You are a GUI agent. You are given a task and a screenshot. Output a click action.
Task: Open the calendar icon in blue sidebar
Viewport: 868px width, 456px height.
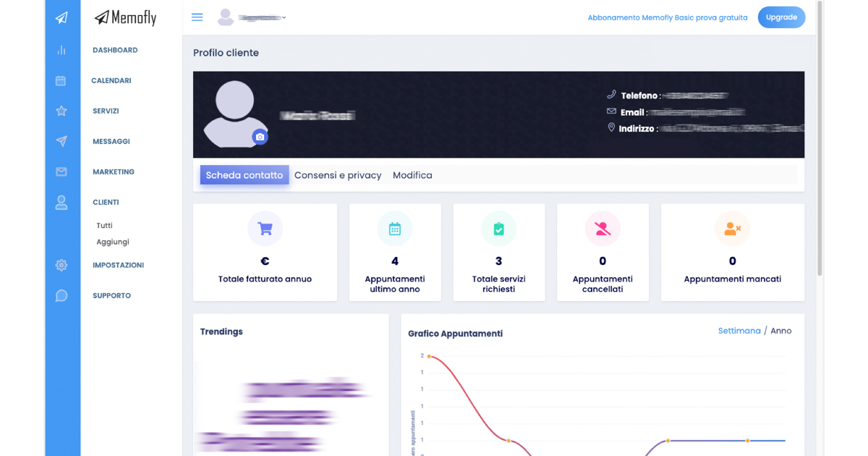click(x=62, y=80)
